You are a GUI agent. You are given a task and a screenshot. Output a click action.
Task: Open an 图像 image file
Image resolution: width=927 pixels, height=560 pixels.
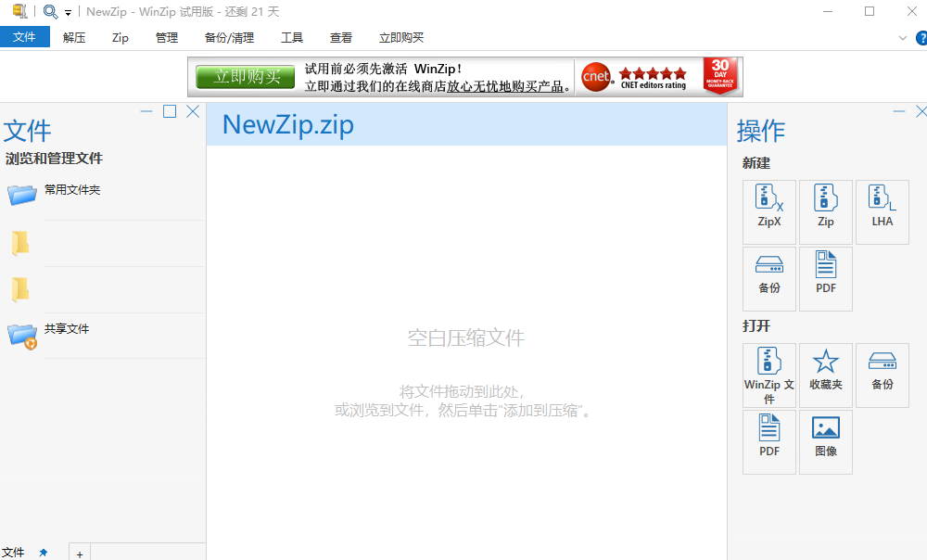826,441
